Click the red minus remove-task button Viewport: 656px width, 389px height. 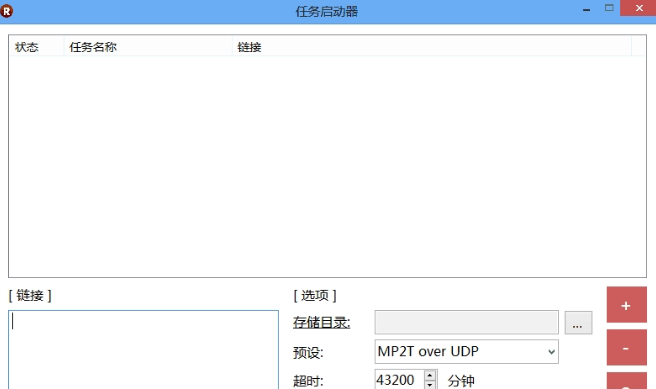pos(626,347)
